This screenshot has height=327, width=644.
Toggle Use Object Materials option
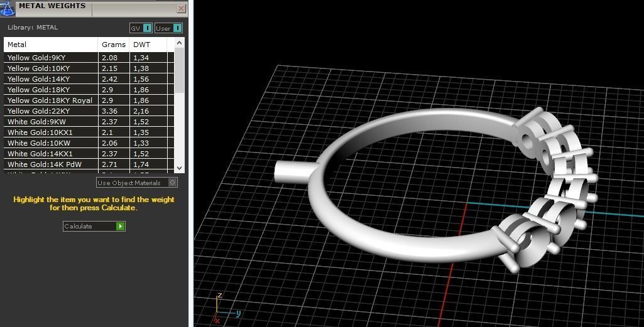pyautogui.click(x=137, y=183)
